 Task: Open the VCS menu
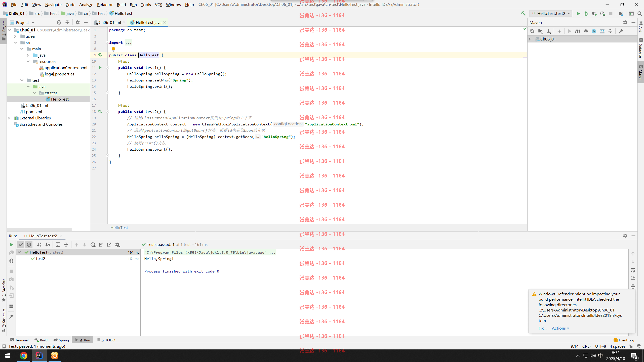coord(158,5)
